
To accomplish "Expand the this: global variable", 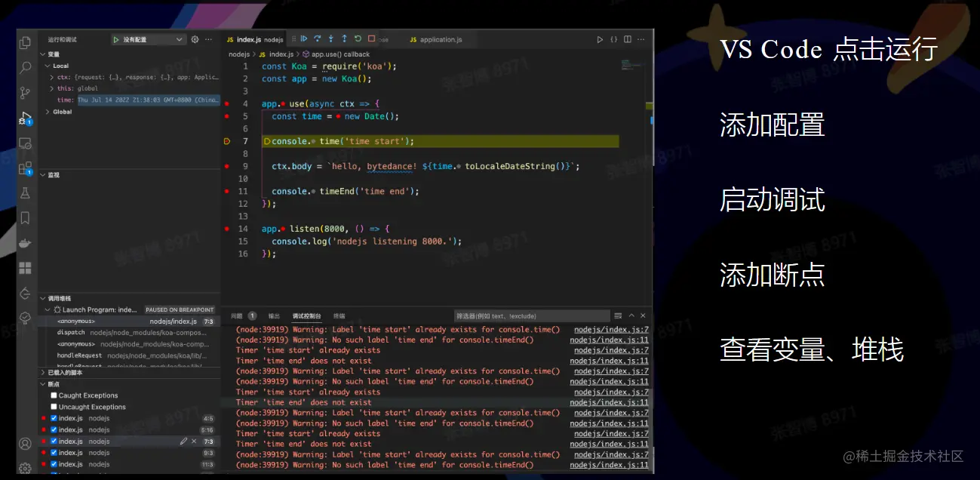I will pos(52,88).
